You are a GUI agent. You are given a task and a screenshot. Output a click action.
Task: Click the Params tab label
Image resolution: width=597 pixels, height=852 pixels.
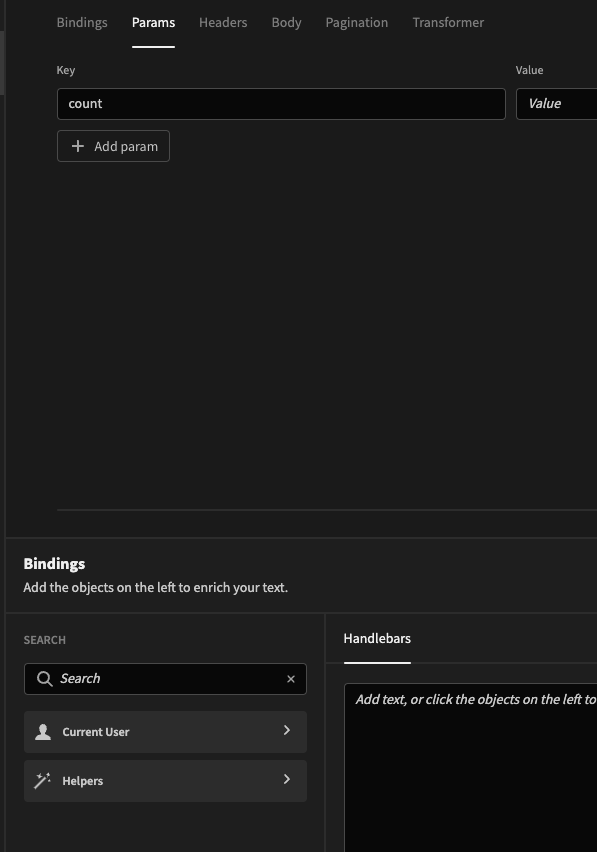153,22
